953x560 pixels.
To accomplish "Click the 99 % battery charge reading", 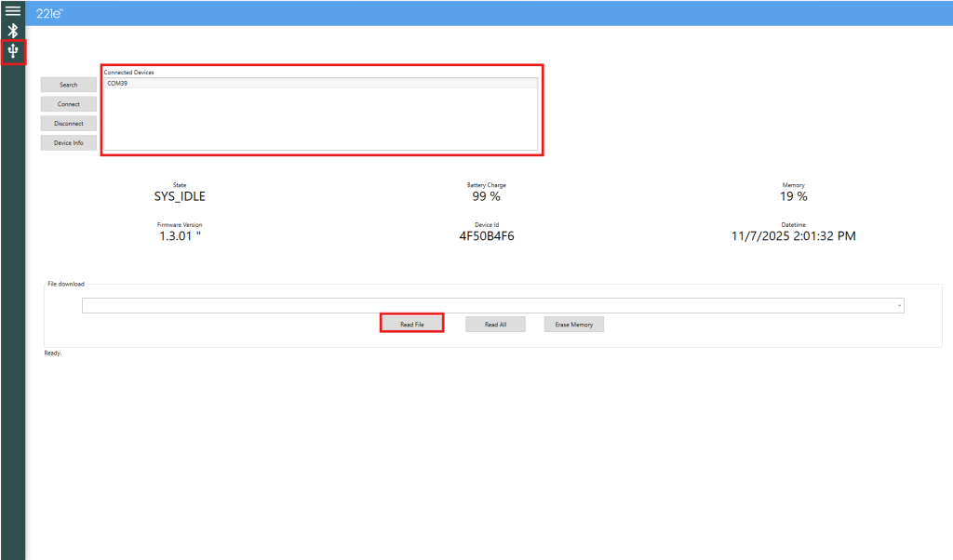I will [x=486, y=197].
